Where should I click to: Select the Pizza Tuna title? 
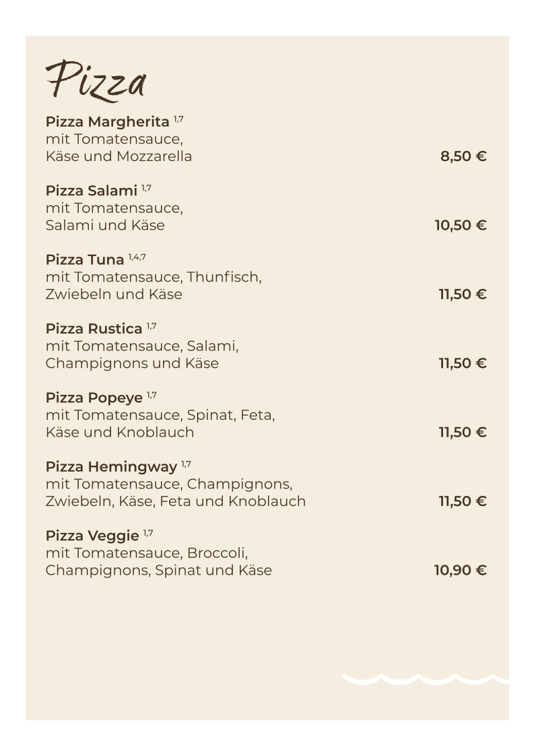pos(85,260)
